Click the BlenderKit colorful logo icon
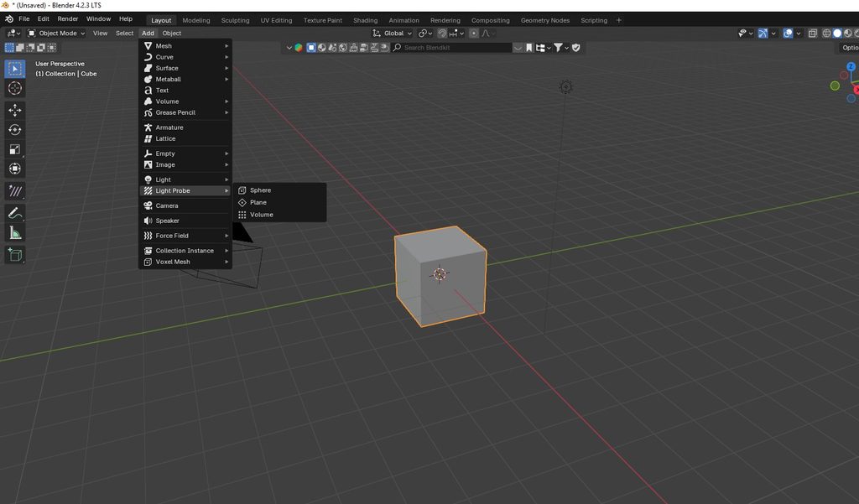This screenshot has height=504, width=859. [299, 48]
